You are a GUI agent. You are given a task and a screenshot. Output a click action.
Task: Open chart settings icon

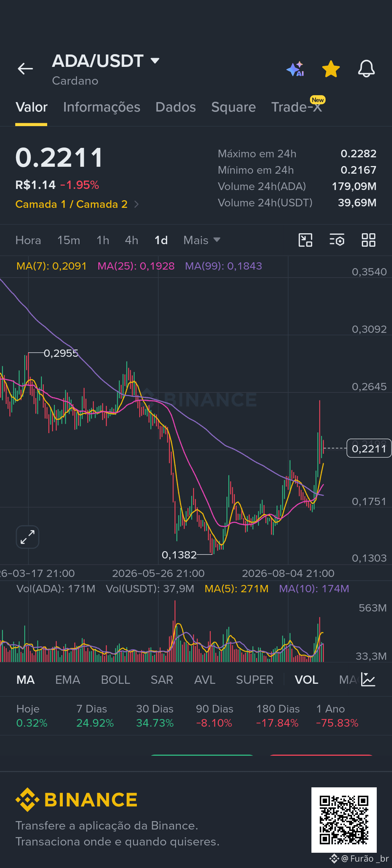(337, 240)
